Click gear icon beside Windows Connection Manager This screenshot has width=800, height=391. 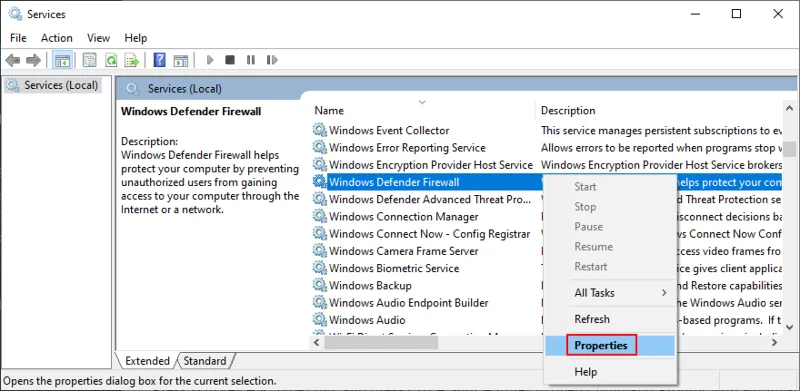click(x=320, y=216)
